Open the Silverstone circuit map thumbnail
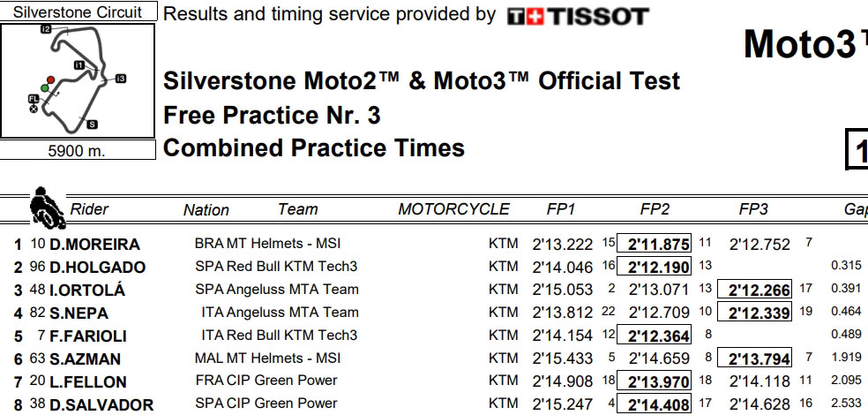Viewport: 868px width, 415px height. (78, 81)
